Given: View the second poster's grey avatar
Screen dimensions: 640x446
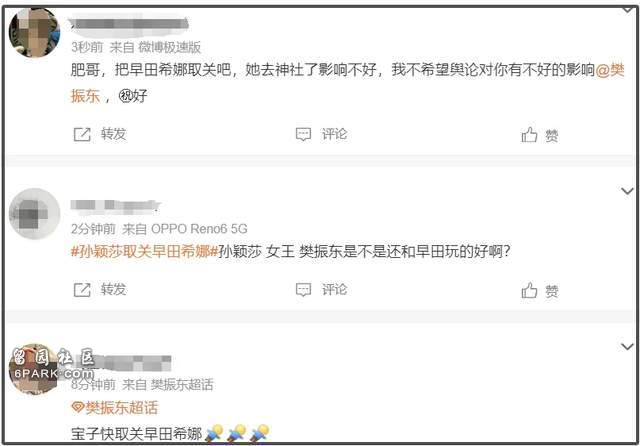Looking at the screenshot, I should click(x=35, y=213).
